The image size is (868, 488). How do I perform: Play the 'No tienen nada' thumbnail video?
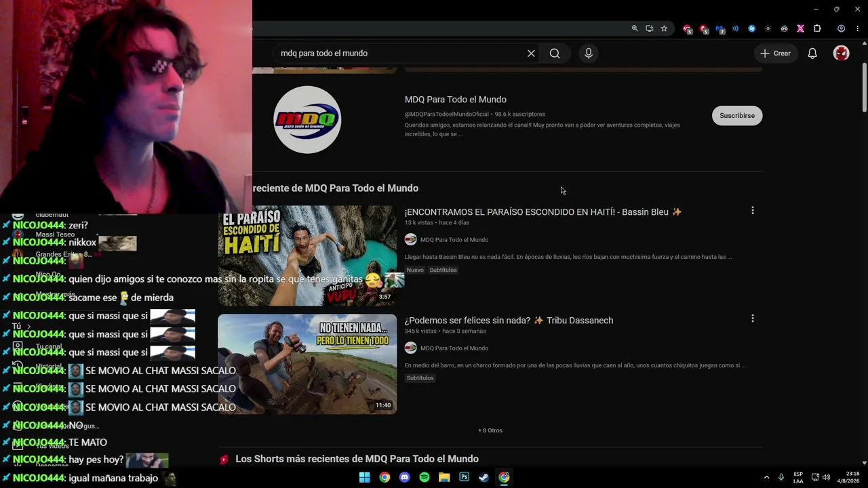(x=307, y=364)
